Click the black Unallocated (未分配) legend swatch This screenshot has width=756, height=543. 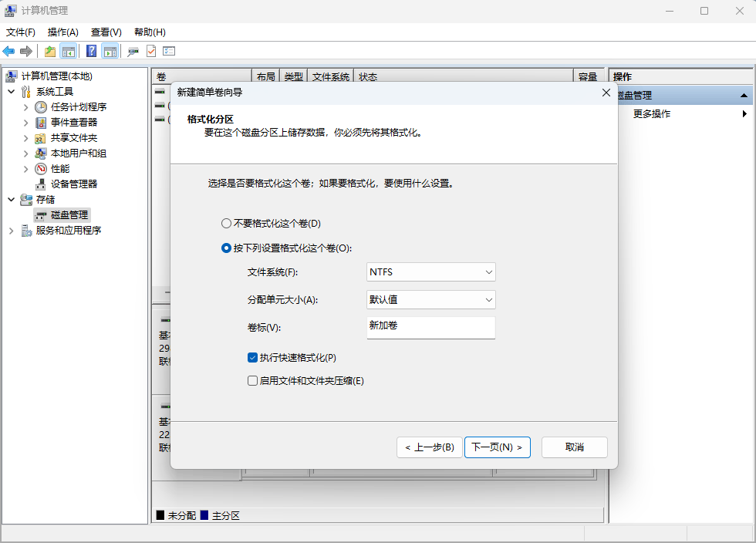click(x=160, y=515)
